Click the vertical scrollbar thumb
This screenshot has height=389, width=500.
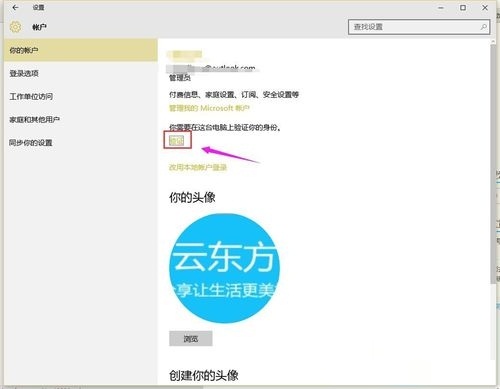click(493, 163)
